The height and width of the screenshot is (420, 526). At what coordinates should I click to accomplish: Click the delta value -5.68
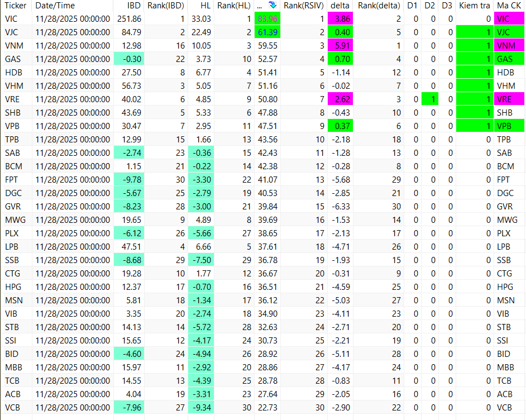point(341,180)
